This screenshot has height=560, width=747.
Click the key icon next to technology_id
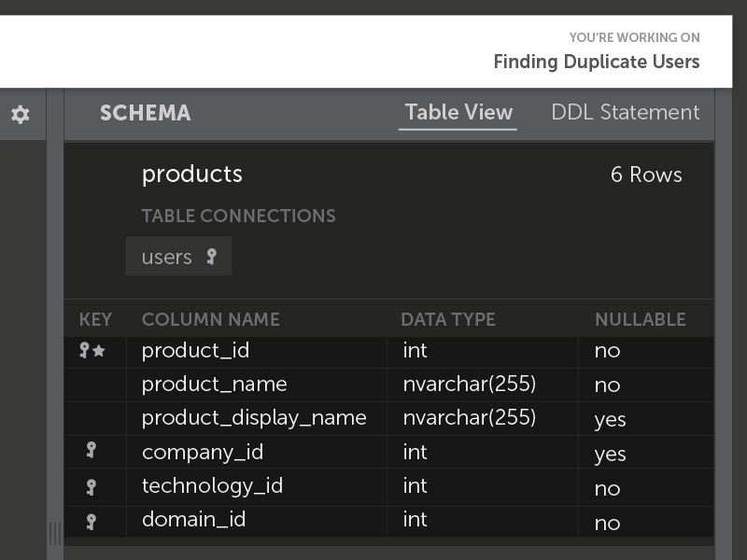[91, 485]
